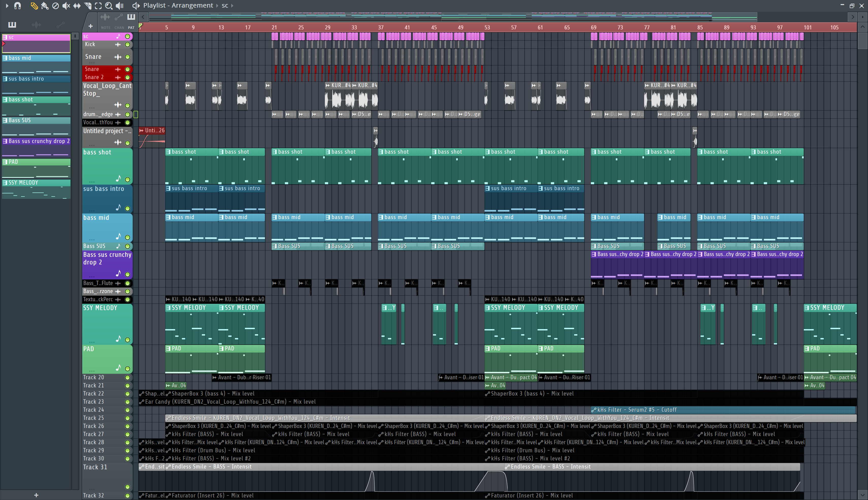Click scroll down arrow of vertical scrollbar
868x500 pixels.
coord(862,495)
